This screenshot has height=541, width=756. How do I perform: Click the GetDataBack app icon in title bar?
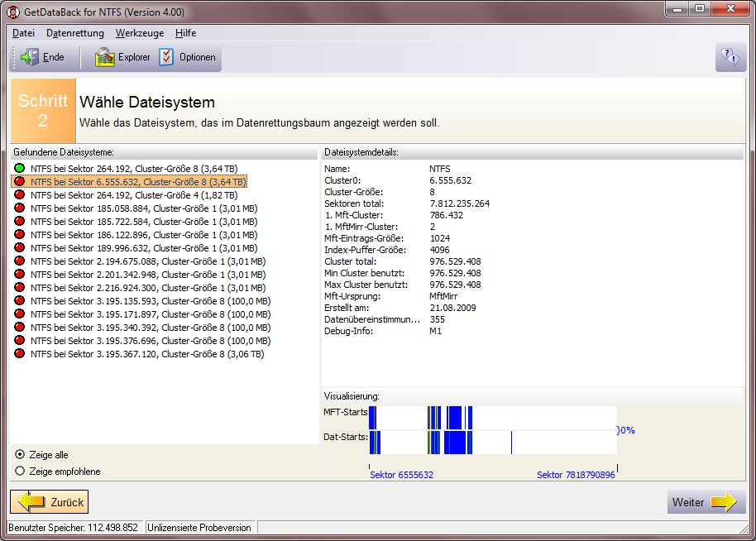12,12
